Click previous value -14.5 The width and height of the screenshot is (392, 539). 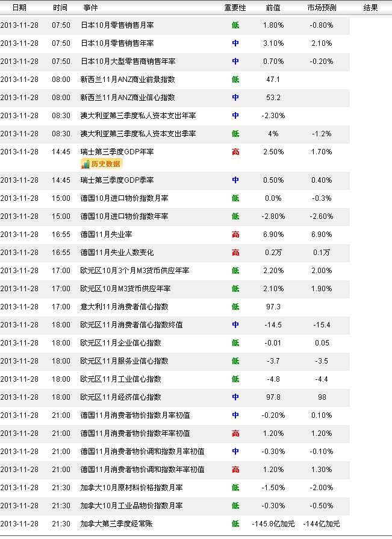[273, 325]
